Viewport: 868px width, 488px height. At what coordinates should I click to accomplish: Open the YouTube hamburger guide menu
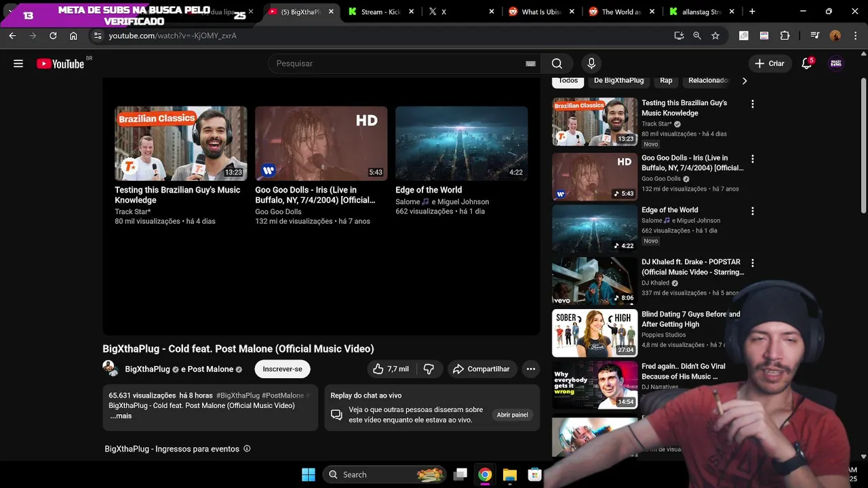click(18, 64)
